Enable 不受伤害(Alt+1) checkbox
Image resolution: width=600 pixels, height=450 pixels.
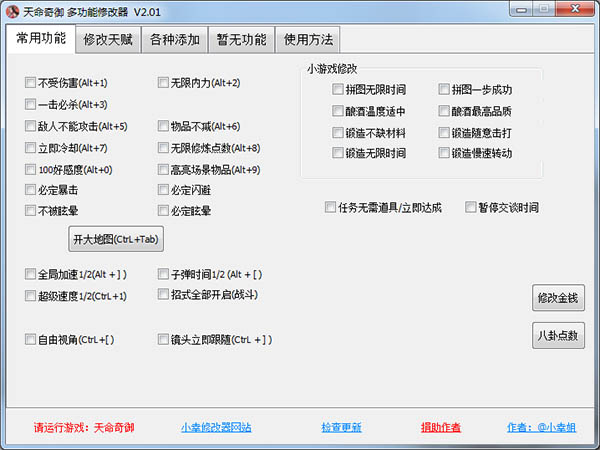[30, 82]
